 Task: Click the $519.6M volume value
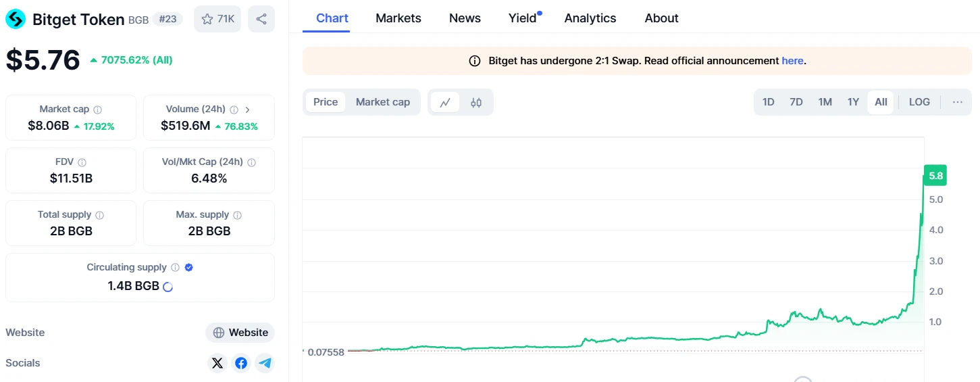[185, 126]
